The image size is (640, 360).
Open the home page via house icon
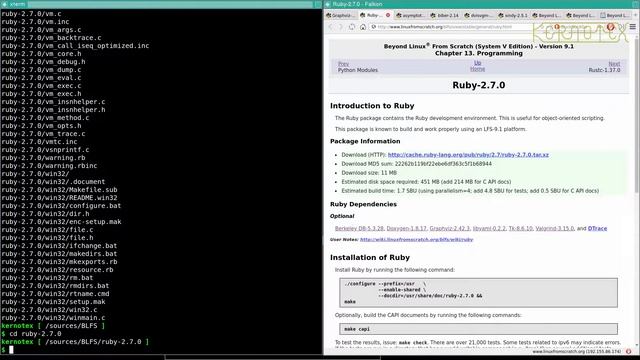tap(363, 27)
